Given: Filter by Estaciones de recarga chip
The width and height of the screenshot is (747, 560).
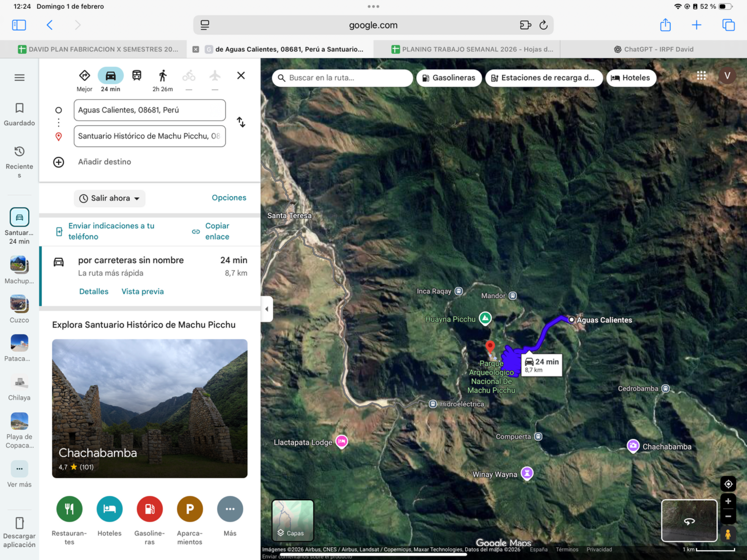Looking at the screenshot, I should pyautogui.click(x=544, y=78).
